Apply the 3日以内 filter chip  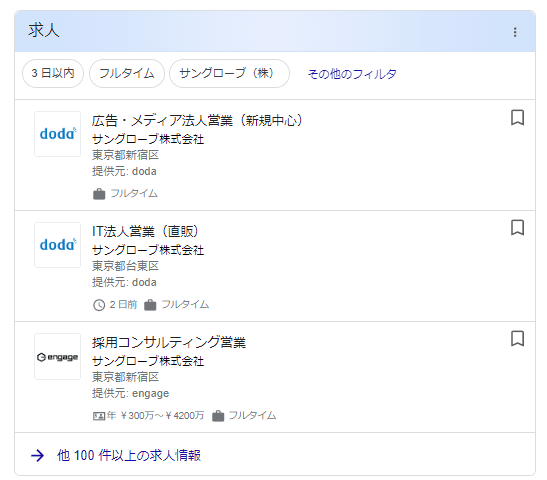click(53, 73)
